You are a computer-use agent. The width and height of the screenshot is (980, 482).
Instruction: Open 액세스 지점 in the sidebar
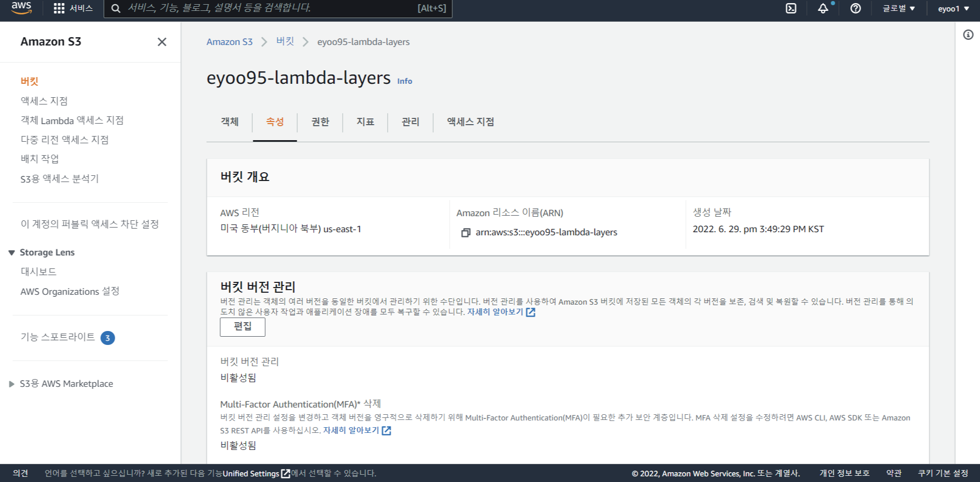44,101
